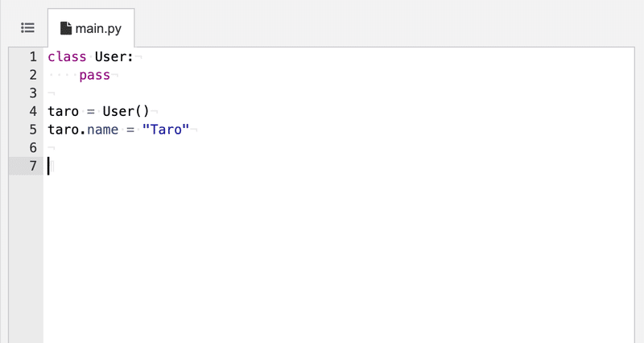Screen dimensions: 644x343
Task: Click empty editor area below the code
Action: pos(322,258)
